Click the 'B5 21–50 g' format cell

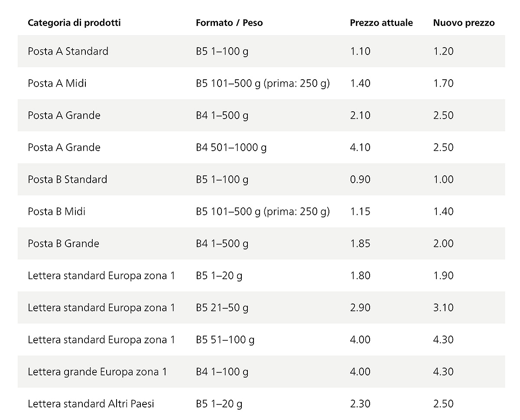[222, 308]
